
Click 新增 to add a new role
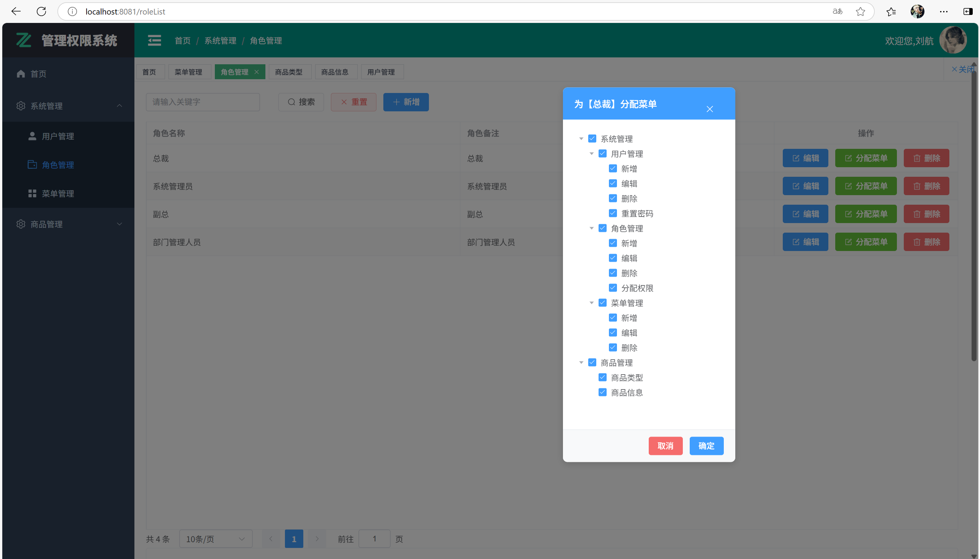405,102
